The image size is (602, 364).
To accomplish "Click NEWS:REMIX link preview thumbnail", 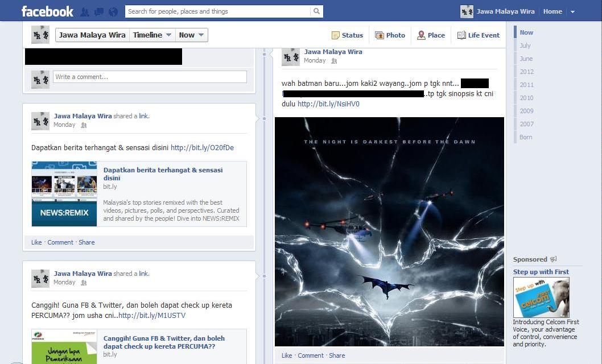I will (x=64, y=194).
